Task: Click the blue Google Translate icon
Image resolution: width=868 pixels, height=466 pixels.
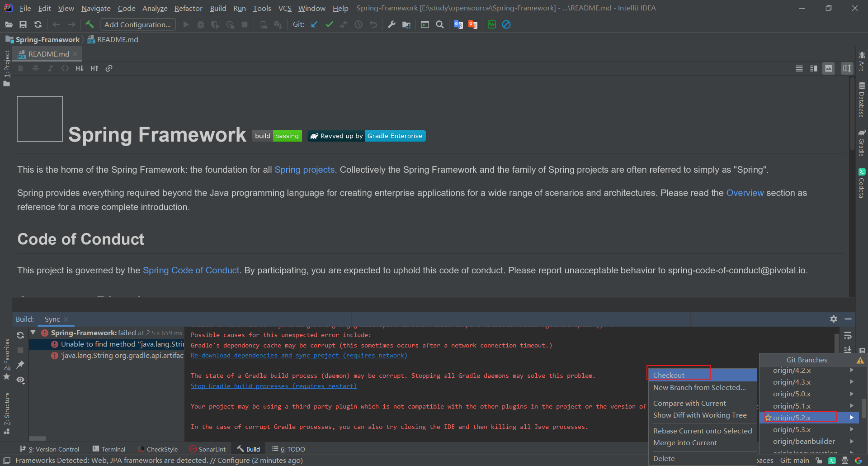Action: 458,24
